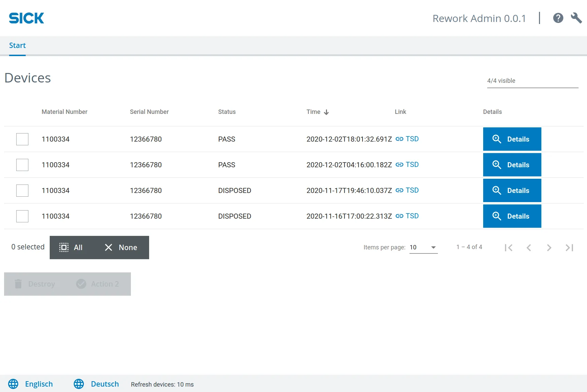Tick checkbox for row timed 04:16:00.182Z
The width and height of the screenshot is (587, 392).
coord(22,165)
